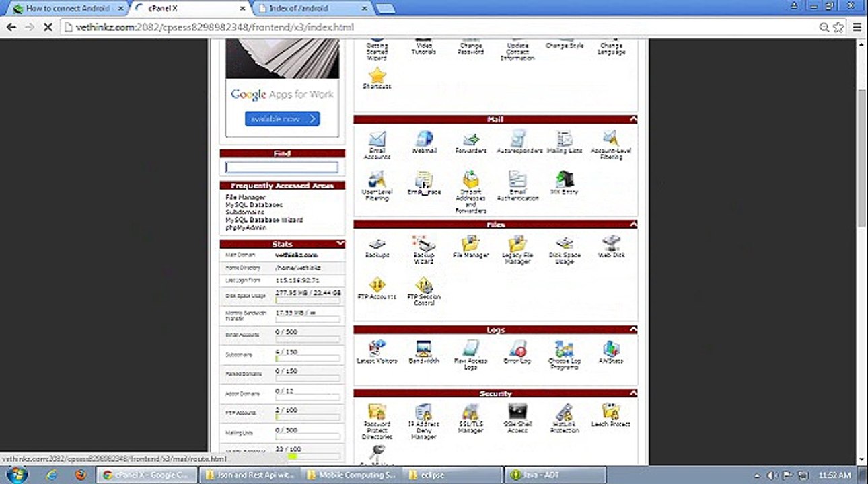Open phpMyAdmin link in sidebar
This screenshot has width=868, height=484.
[246, 227]
